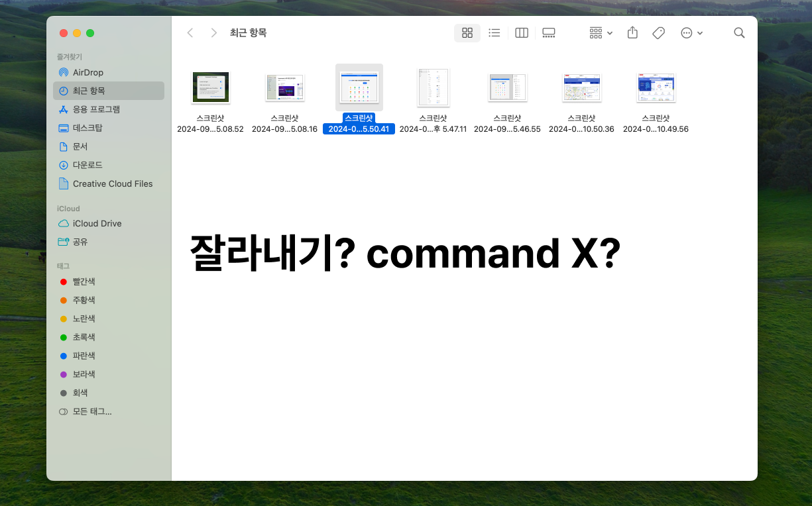Filter by orange tag 주황색
The height and width of the screenshot is (506, 812).
tap(109, 300)
